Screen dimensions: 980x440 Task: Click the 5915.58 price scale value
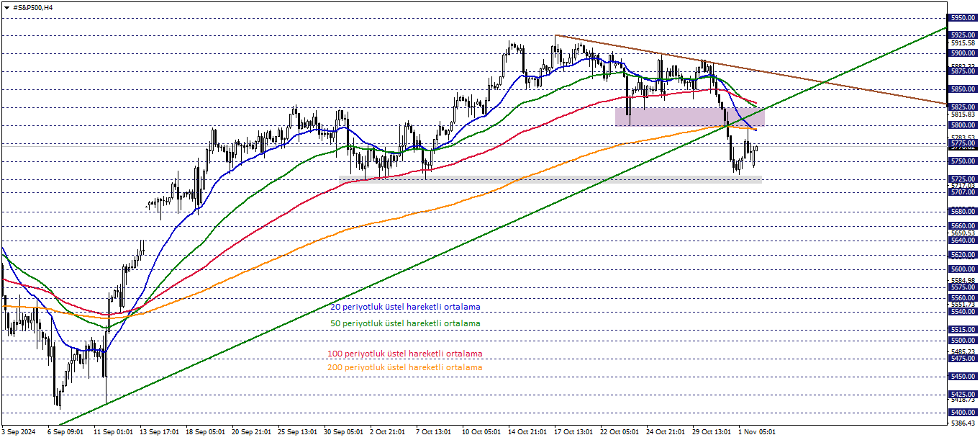pyautogui.click(x=963, y=43)
